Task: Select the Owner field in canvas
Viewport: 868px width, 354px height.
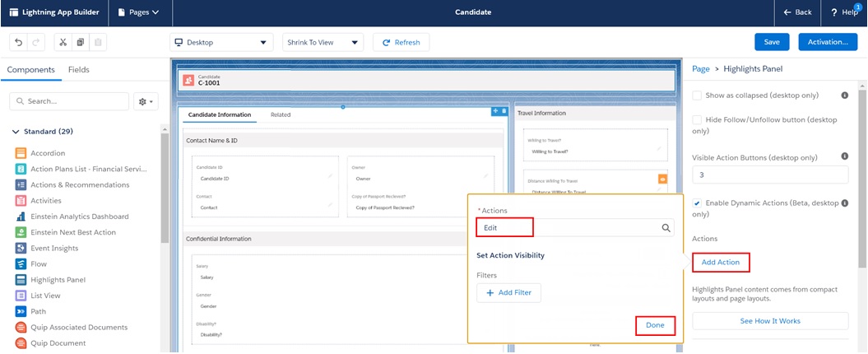Action: click(x=420, y=174)
